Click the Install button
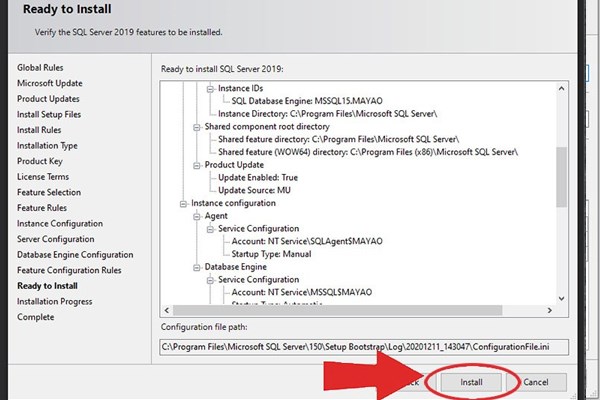Screen dimensions: 600x400 point(471,382)
